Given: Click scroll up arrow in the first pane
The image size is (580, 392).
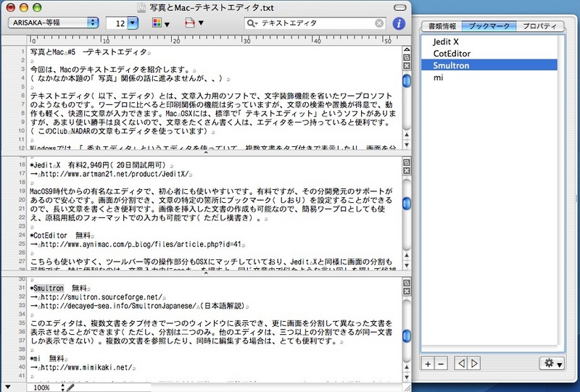Looking at the screenshot, I should point(407,135).
